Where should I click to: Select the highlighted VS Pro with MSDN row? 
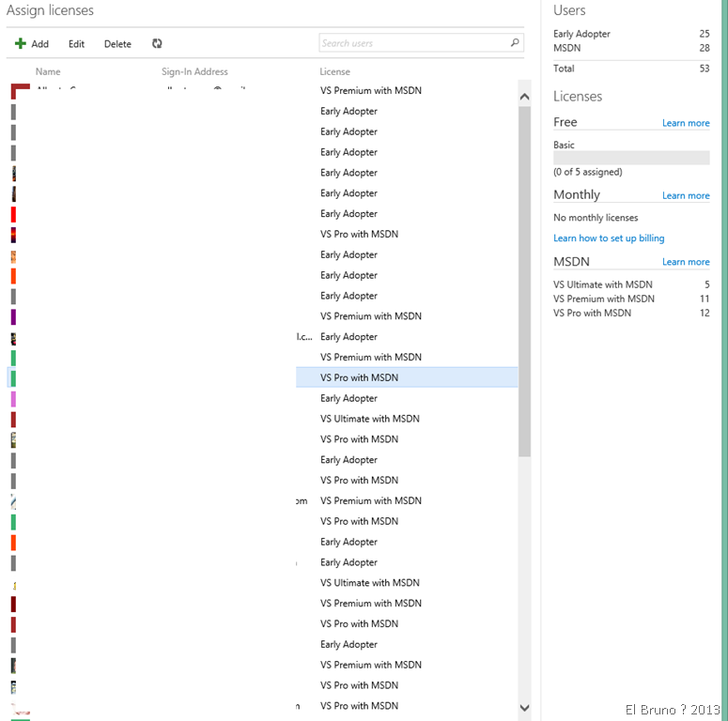pos(406,377)
